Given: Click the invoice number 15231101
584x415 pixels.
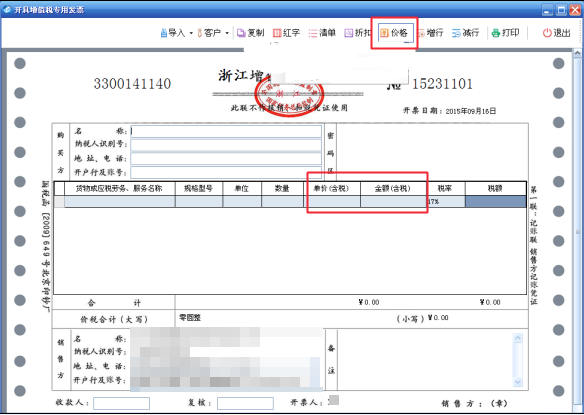Looking at the screenshot, I should [442, 84].
